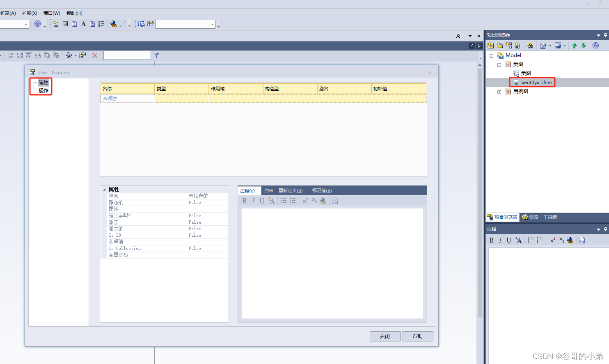Click the bring to front icon in diagram toolbar
Image resolution: width=609 pixels, height=364 pixels.
pyautogui.click(x=47, y=55)
